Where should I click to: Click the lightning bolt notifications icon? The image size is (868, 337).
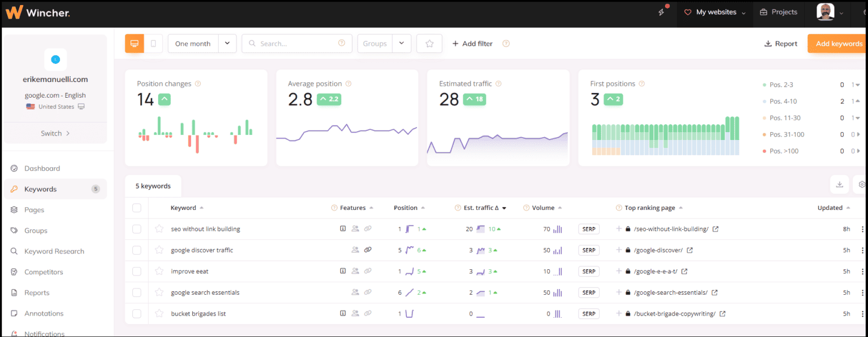click(x=661, y=11)
